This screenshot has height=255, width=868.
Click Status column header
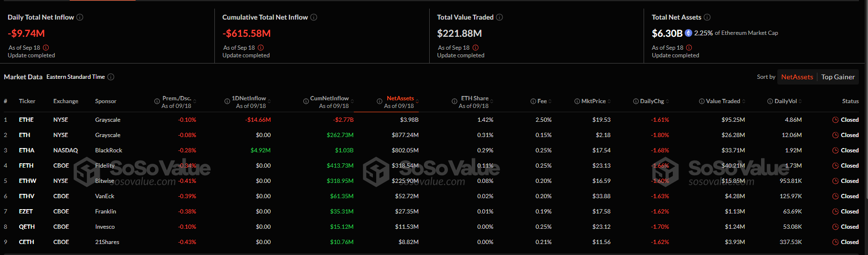tap(850, 101)
